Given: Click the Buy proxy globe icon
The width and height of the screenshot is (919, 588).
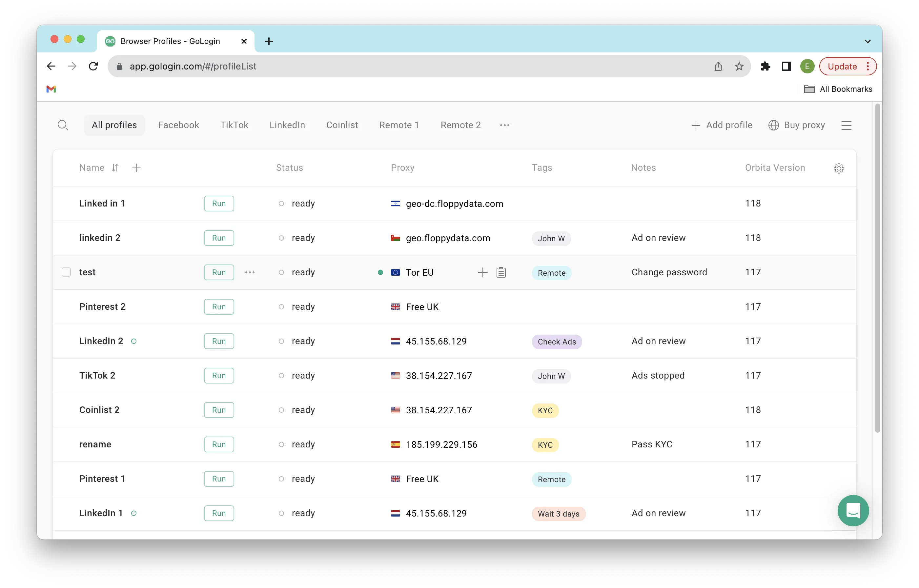Looking at the screenshot, I should (774, 125).
